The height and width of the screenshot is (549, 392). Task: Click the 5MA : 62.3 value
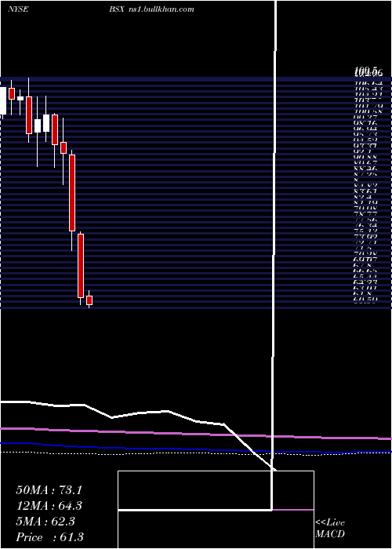[45, 522]
